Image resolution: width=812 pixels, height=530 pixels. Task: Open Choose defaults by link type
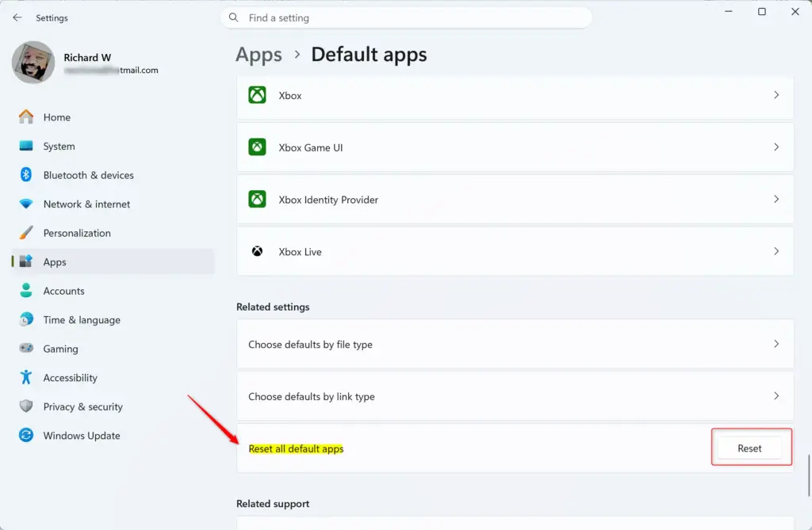pos(515,396)
